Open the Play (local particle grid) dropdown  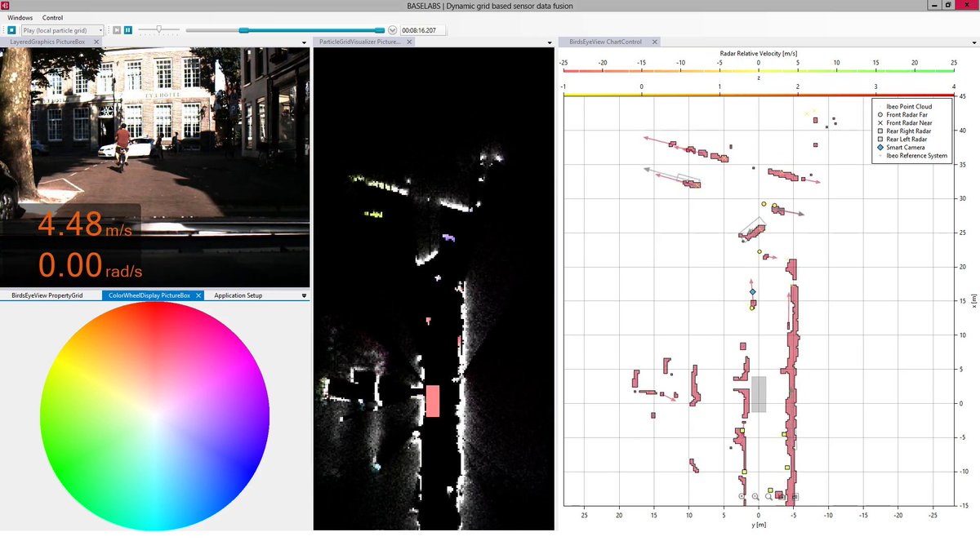click(100, 29)
